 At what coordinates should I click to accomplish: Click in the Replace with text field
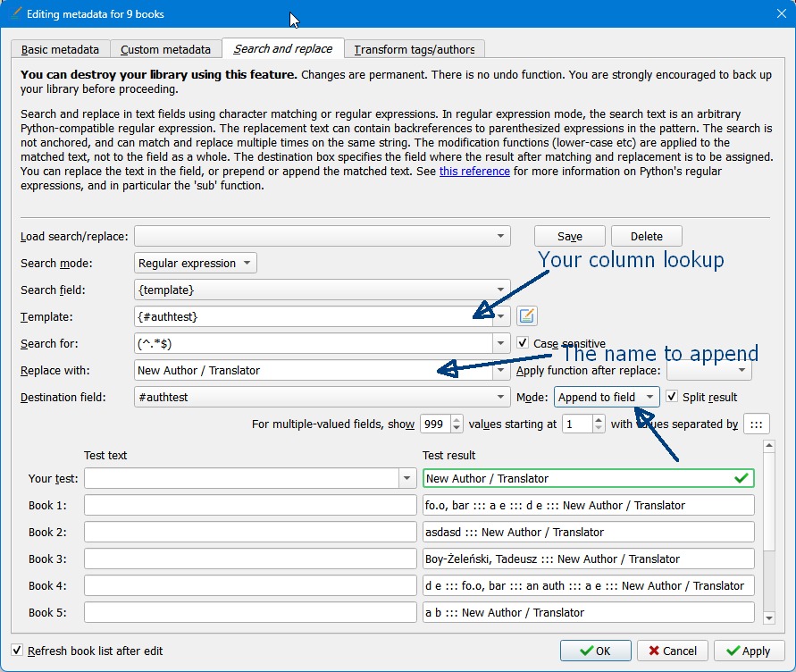click(313, 370)
